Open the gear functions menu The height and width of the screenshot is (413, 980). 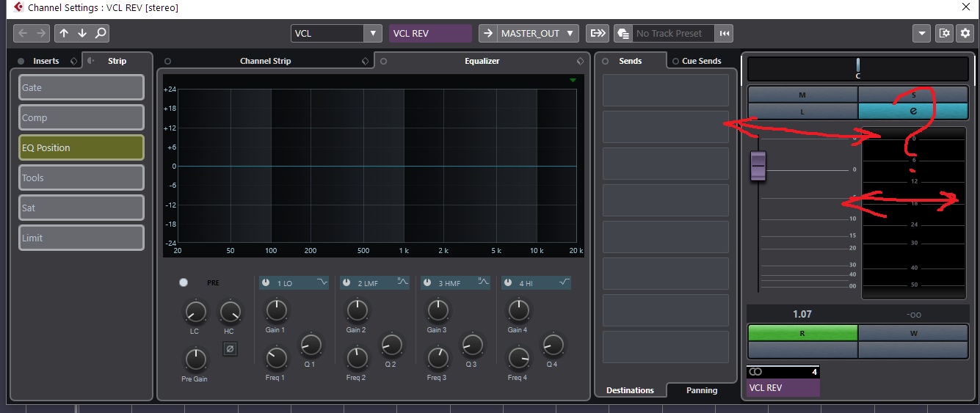coord(965,33)
